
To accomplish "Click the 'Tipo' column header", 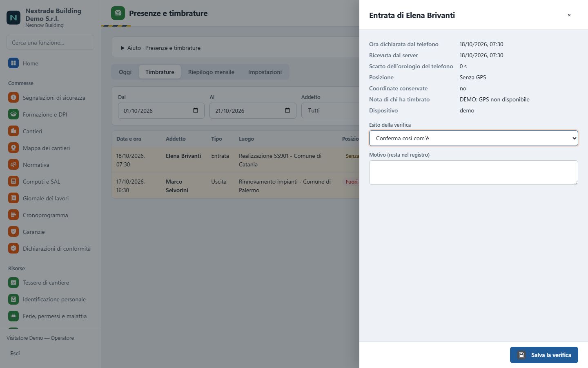I will (216, 139).
